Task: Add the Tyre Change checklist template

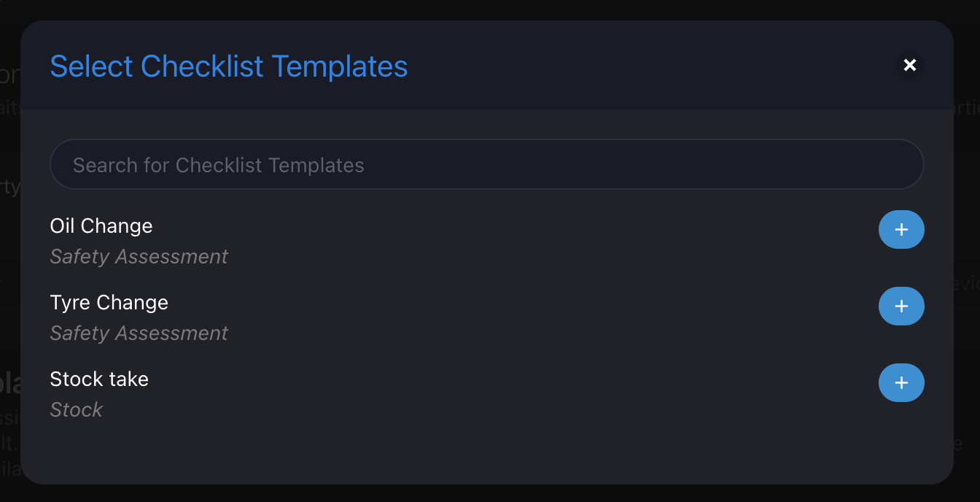Action: pyautogui.click(x=901, y=306)
